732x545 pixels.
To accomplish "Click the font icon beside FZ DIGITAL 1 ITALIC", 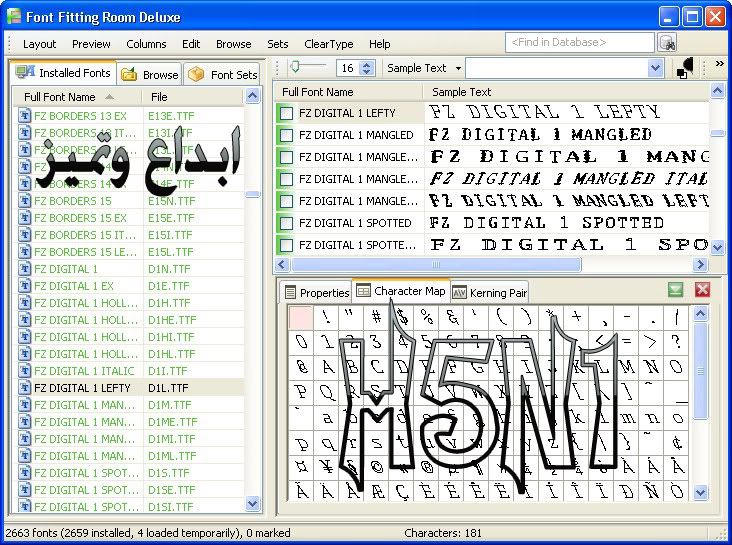I will point(25,371).
